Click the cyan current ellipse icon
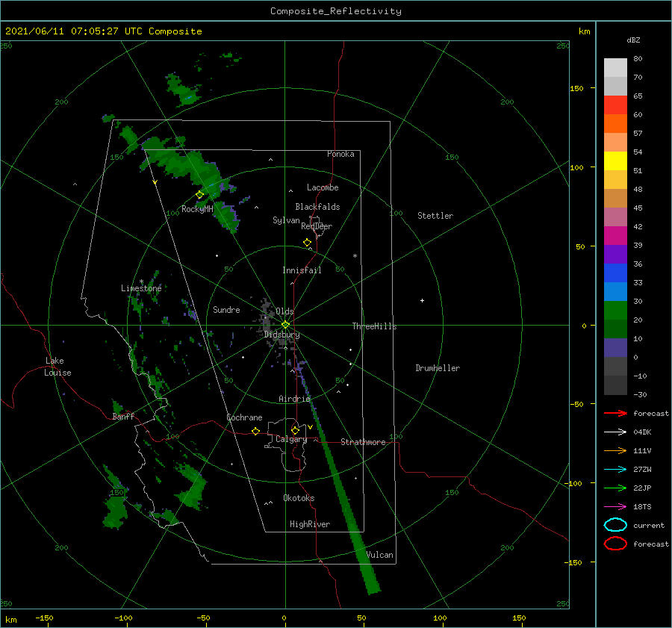This screenshot has height=628, width=672. point(615,525)
